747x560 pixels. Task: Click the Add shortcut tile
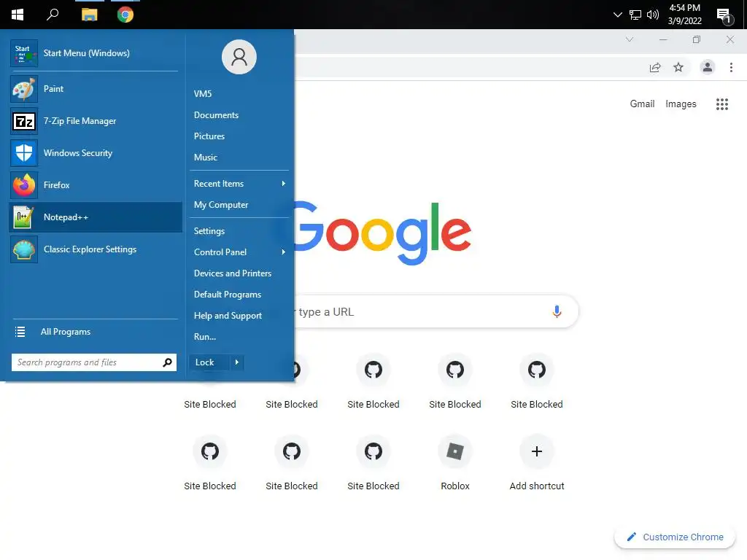(x=537, y=463)
